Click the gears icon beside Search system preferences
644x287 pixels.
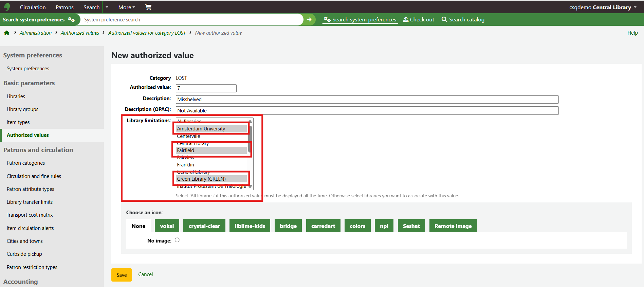(x=71, y=20)
